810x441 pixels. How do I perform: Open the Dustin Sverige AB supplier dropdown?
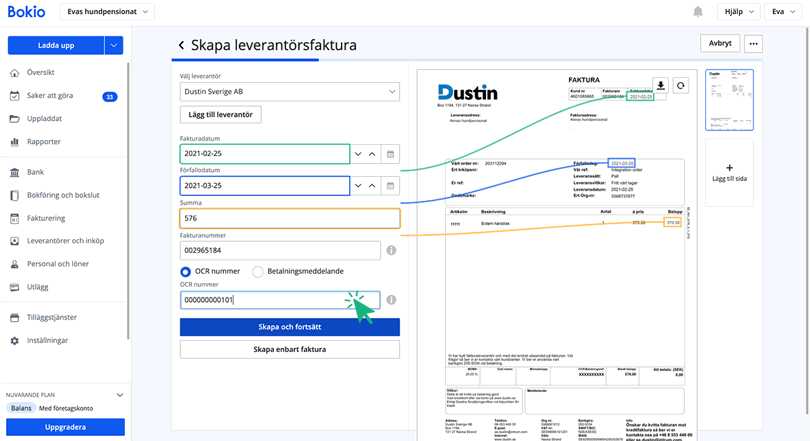(290, 92)
